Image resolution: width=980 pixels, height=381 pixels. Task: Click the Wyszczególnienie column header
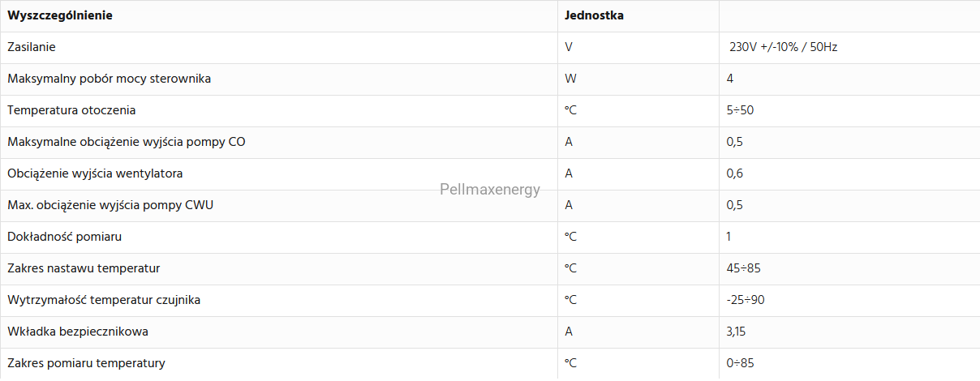pyautogui.click(x=60, y=15)
